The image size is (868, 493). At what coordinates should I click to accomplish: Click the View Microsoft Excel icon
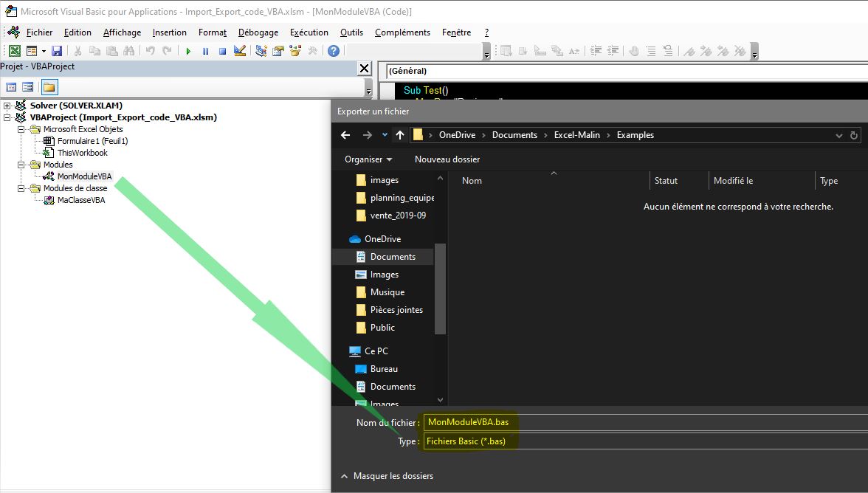click(x=14, y=51)
